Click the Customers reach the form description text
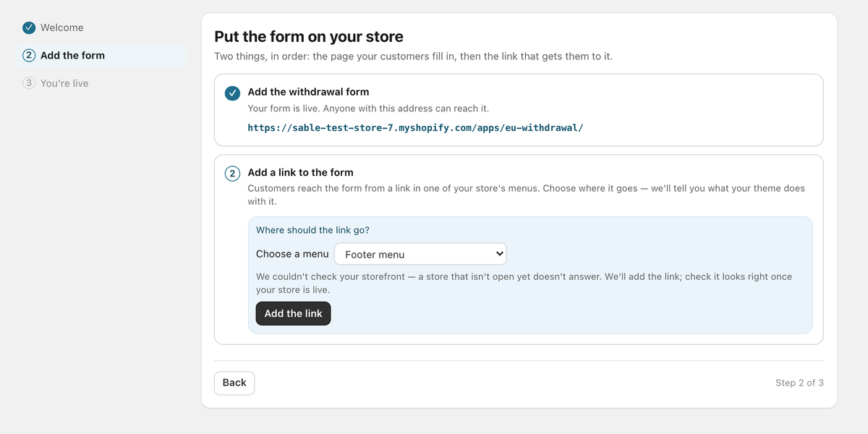Image resolution: width=868 pixels, height=434 pixels. tap(526, 195)
